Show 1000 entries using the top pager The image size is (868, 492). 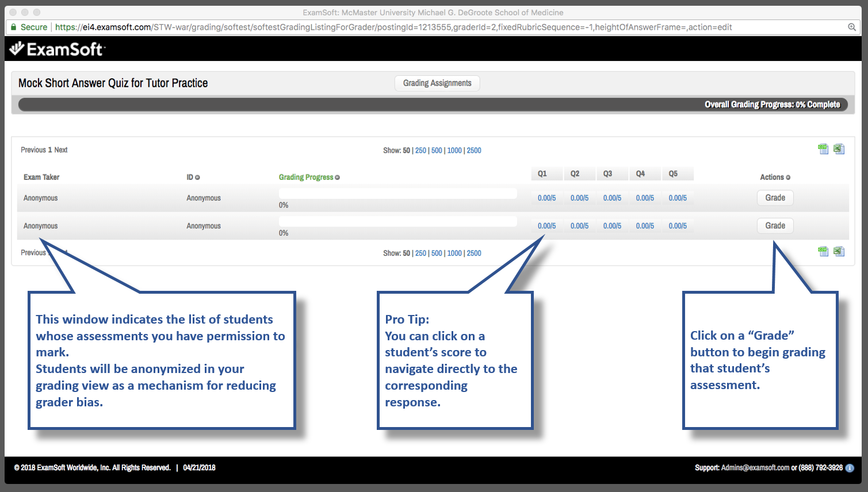(x=454, y=151)
